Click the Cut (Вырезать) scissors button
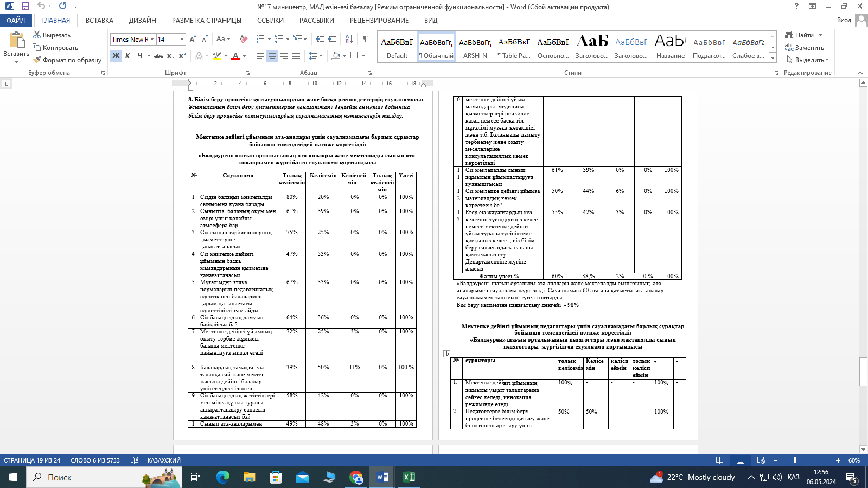 (52, 35)
